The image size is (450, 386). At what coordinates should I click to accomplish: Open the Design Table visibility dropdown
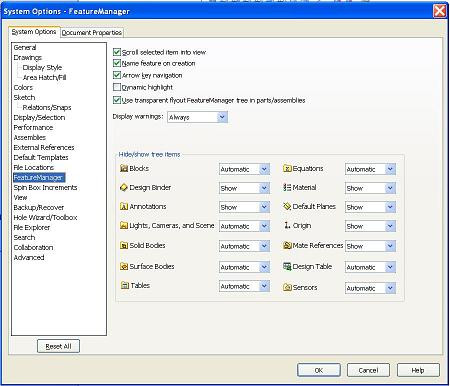tap(370, 267)
